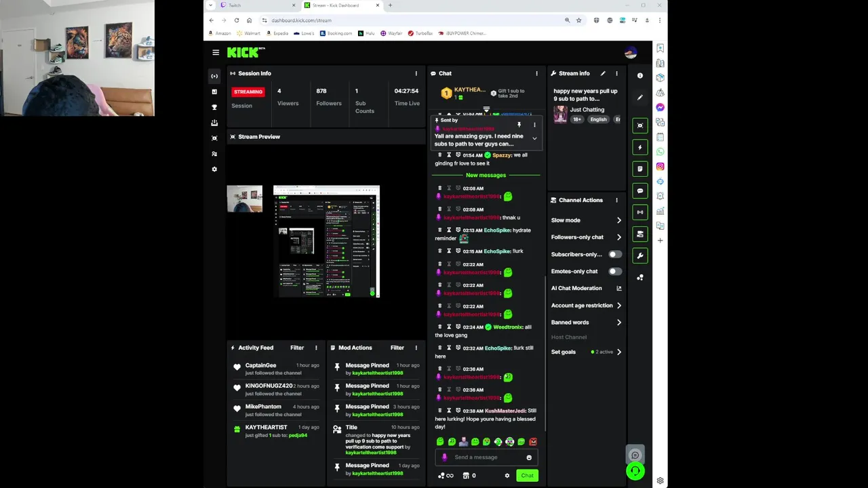The width and height of the screenshot is (868, 488).
Task: Filter the Mod Actions list
Action: tap(397, 348)
